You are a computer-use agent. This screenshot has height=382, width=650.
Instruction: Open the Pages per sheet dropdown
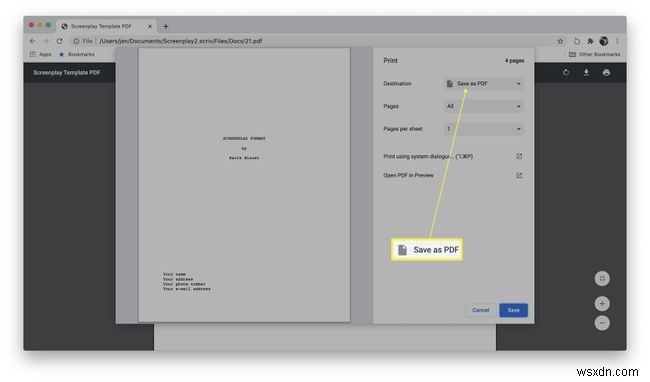coord(484,129)
